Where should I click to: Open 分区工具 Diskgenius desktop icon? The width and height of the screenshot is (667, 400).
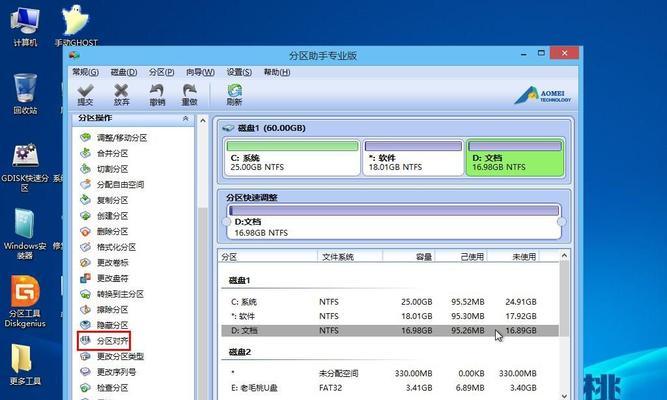point(25,301)
